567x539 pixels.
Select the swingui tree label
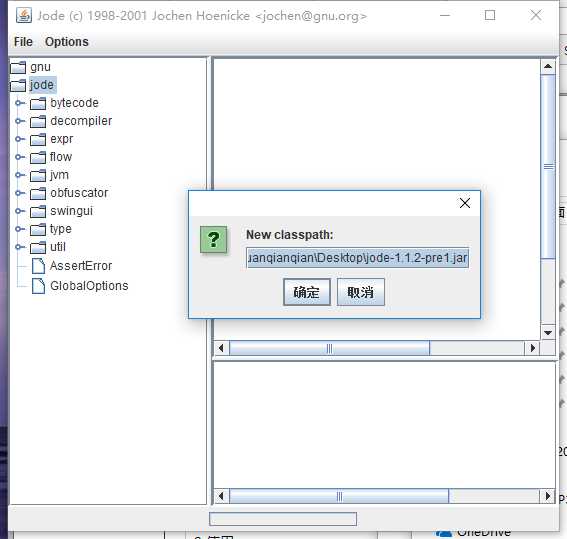coord(71,211)
